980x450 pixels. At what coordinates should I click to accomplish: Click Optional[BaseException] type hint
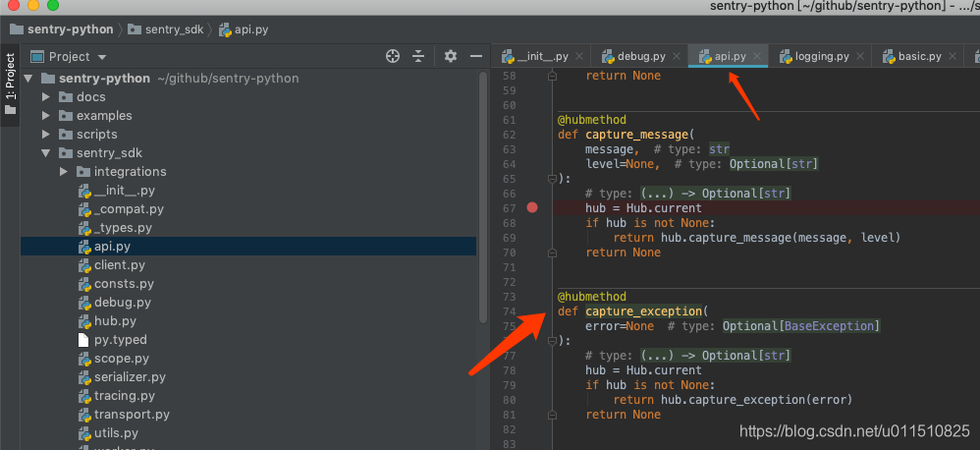[x=801, y=326]
